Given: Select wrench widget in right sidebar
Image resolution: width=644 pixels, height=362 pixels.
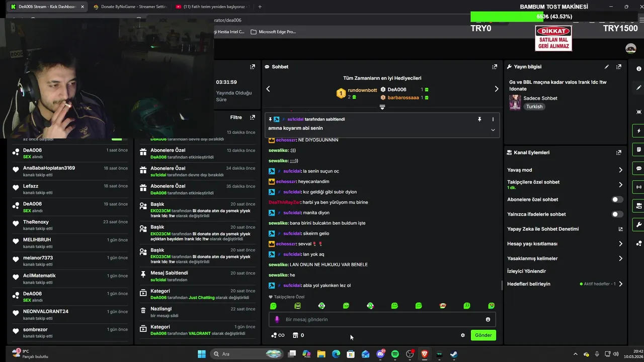Looking at the screenshot, I should coord(638,224).
